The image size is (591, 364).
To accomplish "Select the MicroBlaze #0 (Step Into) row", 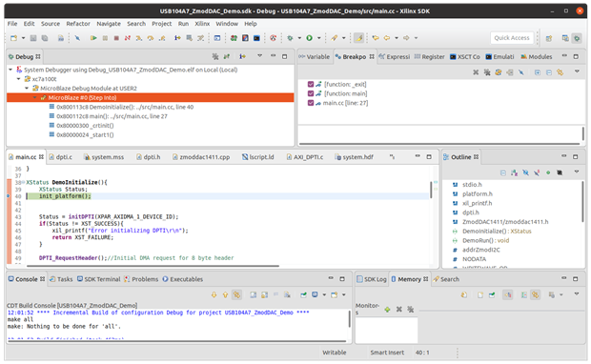I will click(x=150, y=97).
